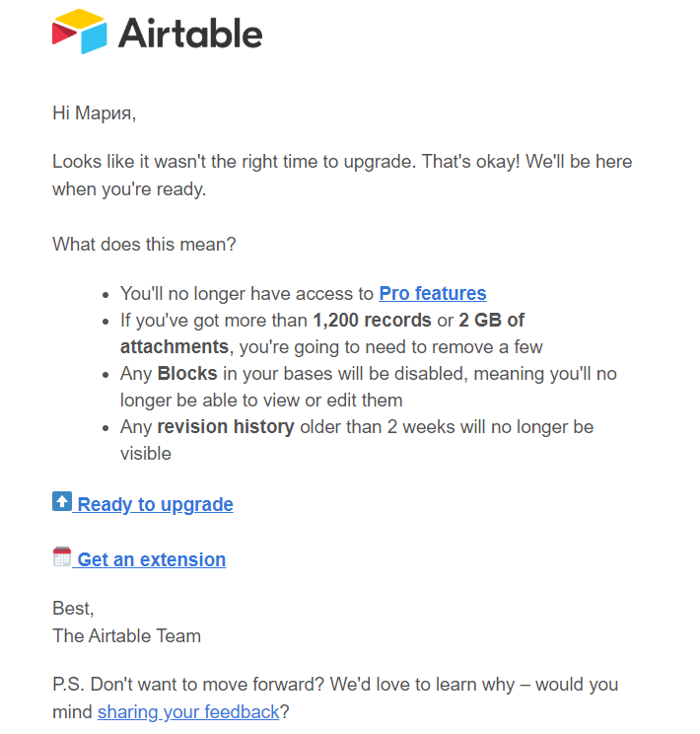This screenshot has height=734, width=700.
Task: Click the 'Best,' sign-off line
Action: click(x=73, y=609)
